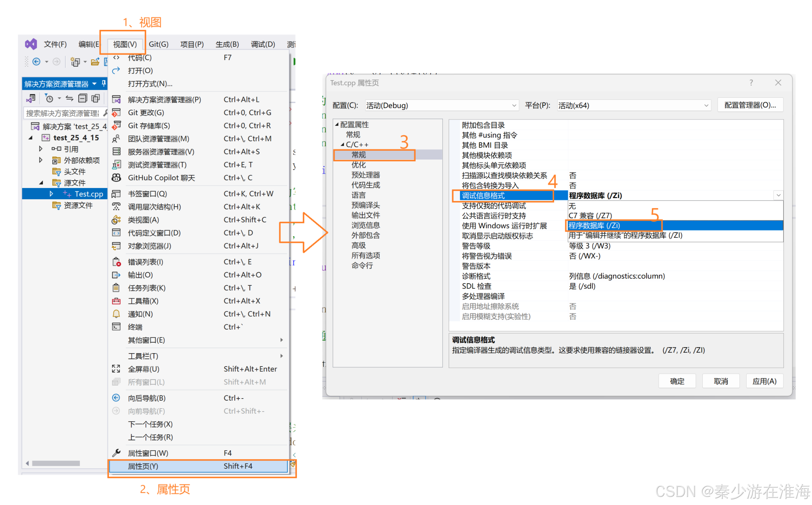Click the 配置管理器(O)... button
This screenshot has width=812, height=505.
point(749,105)
